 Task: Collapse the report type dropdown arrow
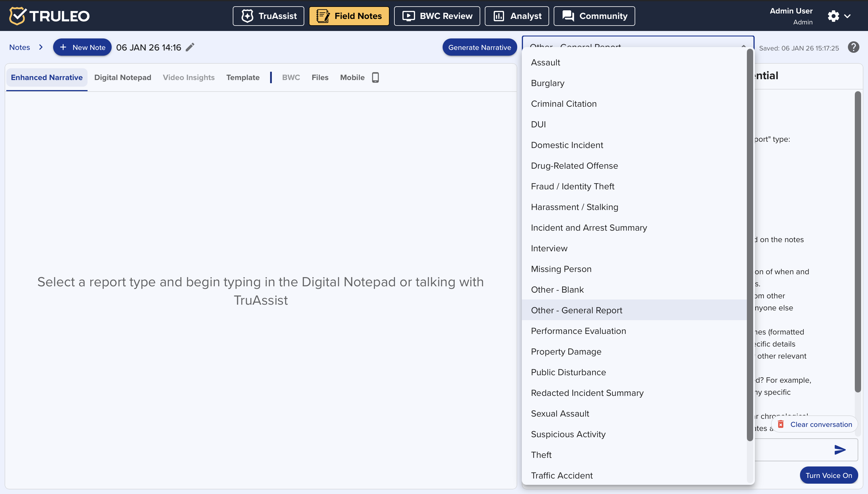click(743, 45)
